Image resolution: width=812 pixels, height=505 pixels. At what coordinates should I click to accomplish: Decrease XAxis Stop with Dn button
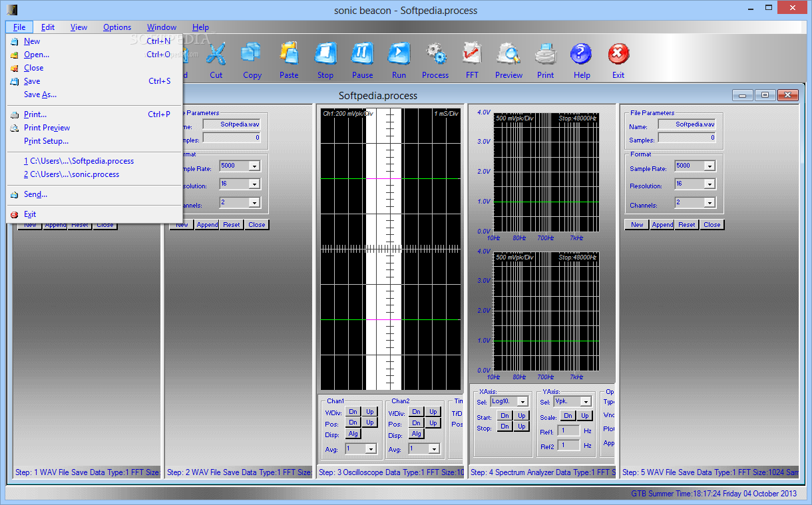click(x=505, y=426)
